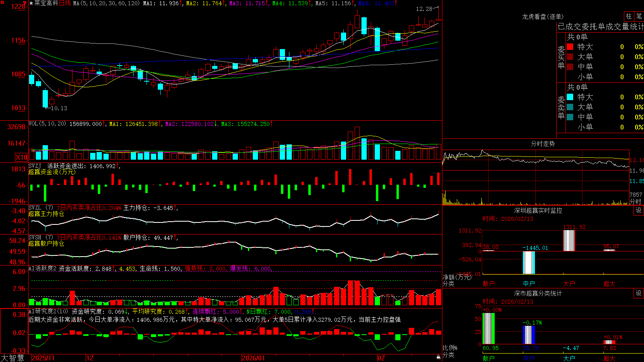The width and height of the screenshot is (644, 362).
Task: Click the 大户 bar valued 1311.92
Action: [569, 240]
